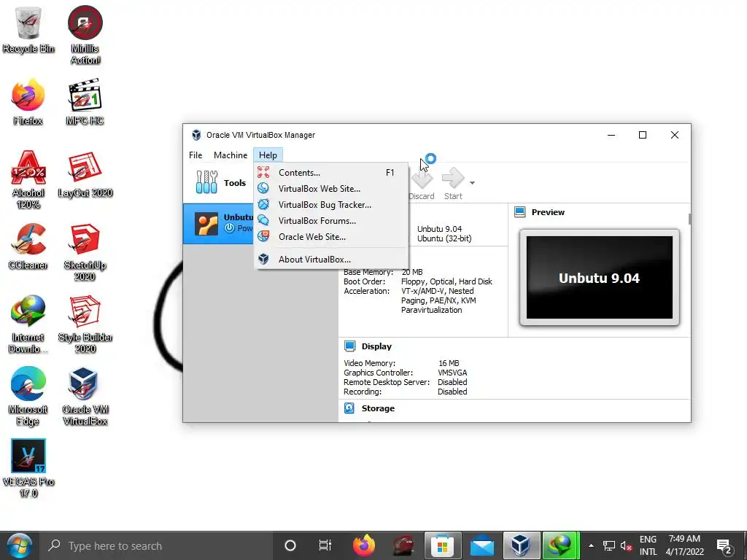Open the Machine menu
The width and height of the screenshot is (747, 560).
(x=231, y=155)
